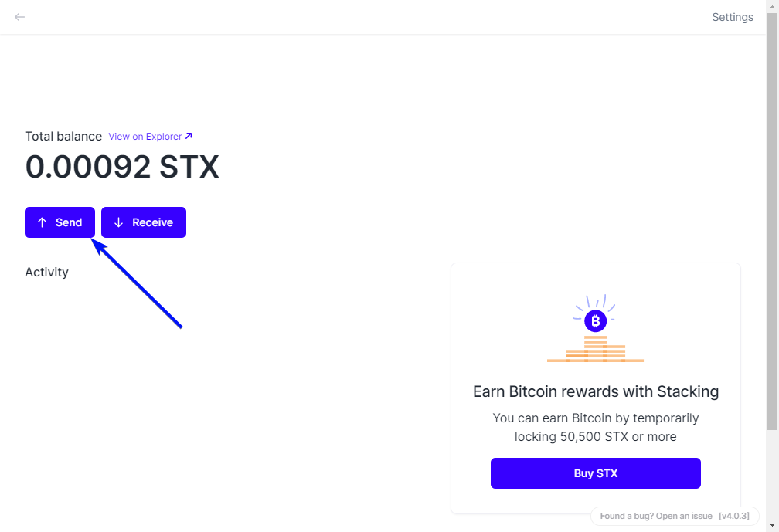779x532 pixels.
Task: Click the scrollbar up arrow
Action: pyautogui.click(x=772, y=5)
